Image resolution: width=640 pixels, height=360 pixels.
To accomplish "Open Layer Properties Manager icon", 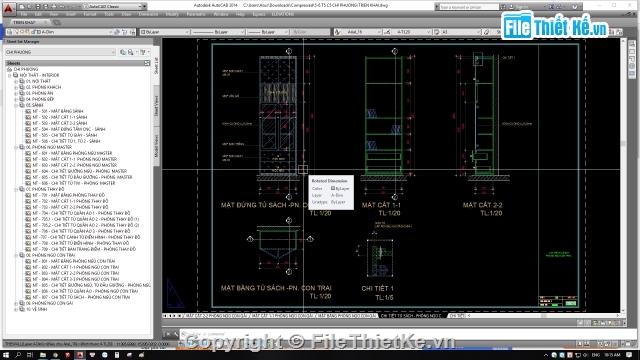I will 9,32.
